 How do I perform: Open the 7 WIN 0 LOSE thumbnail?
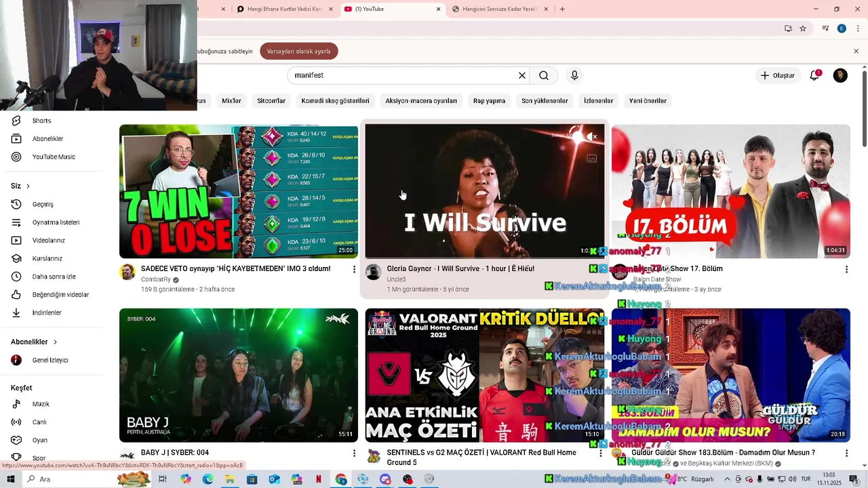239,191
